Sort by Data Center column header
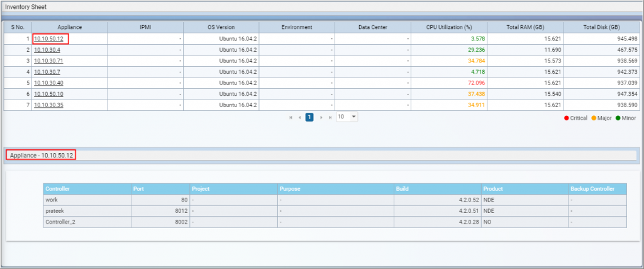Screen dimensions: 644x269 373,28
